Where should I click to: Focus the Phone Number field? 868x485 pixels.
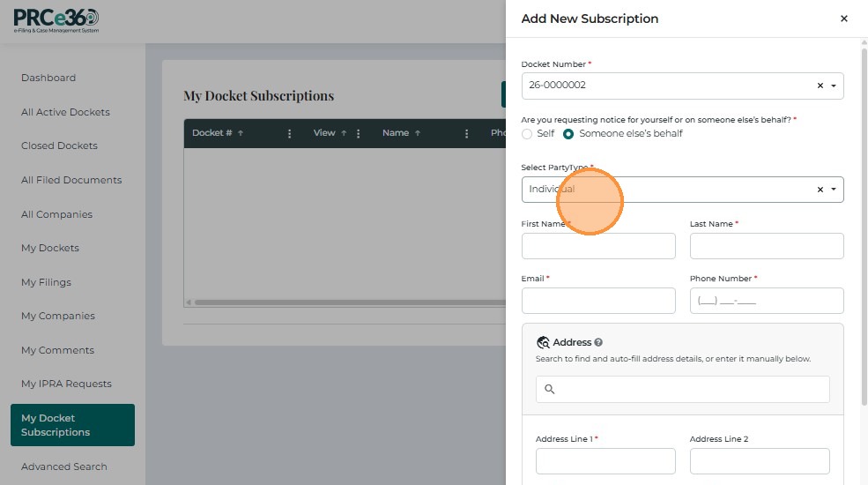(x=767, y=301)
